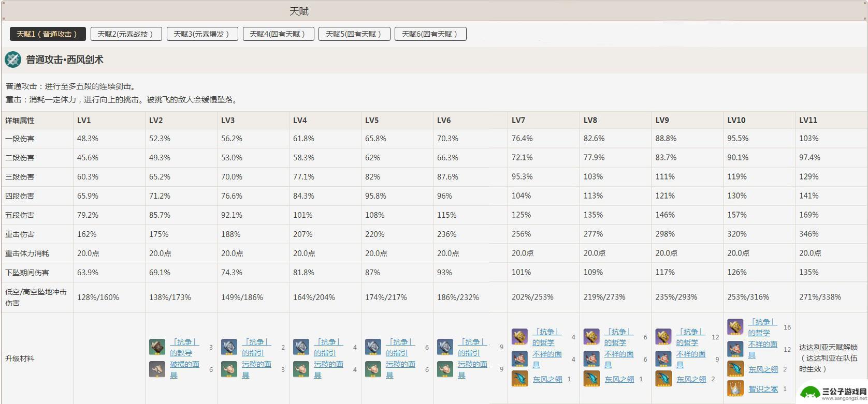This screenshot has width=868, height=404.
Task: Switch to the 天赋2(元素战技) tab
Action: coord(126,34)
